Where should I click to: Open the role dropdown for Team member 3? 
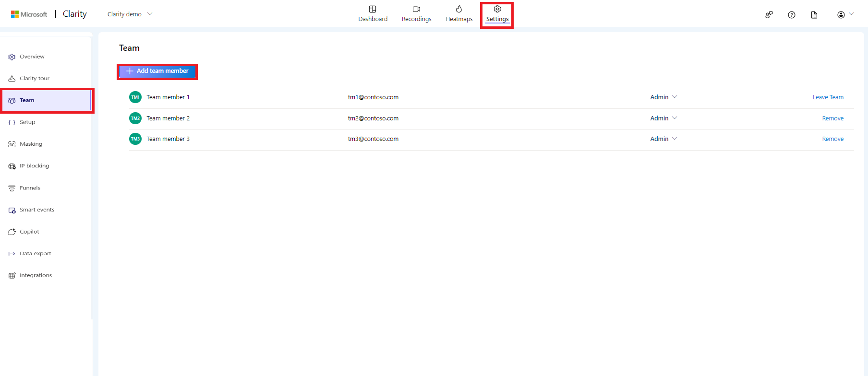coord(663,139)
